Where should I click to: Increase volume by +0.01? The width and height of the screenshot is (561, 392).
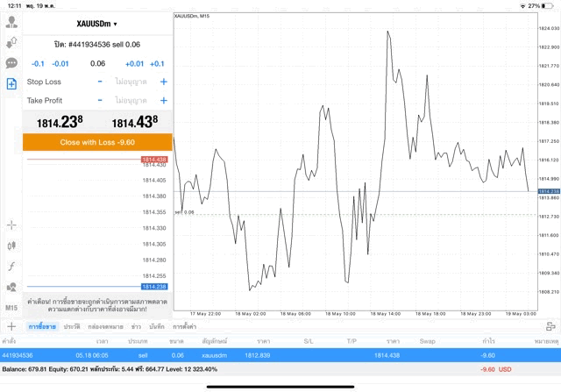pos(134,63)
